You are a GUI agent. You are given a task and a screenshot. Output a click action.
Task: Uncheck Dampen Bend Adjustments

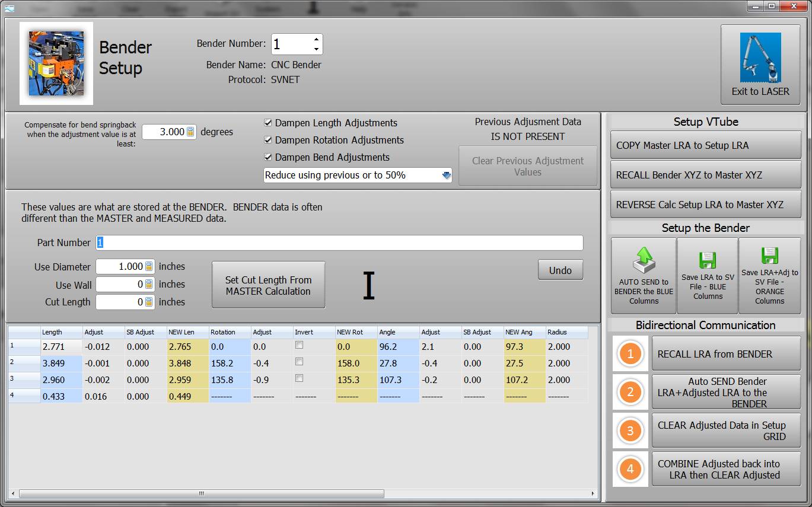[x=268, y=157]
